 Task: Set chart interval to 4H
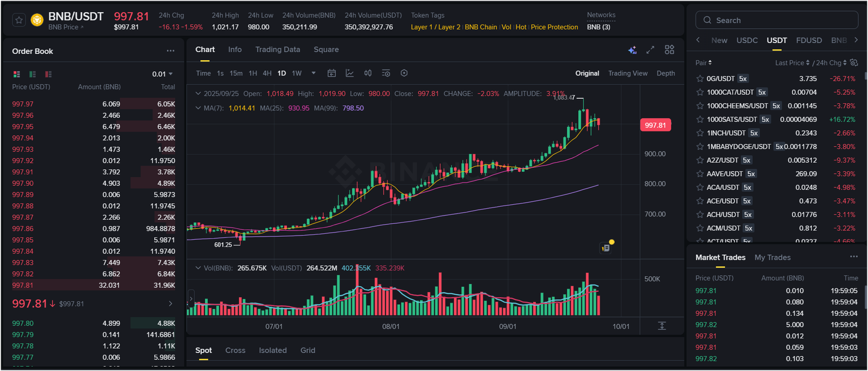[x=267, y=73]
